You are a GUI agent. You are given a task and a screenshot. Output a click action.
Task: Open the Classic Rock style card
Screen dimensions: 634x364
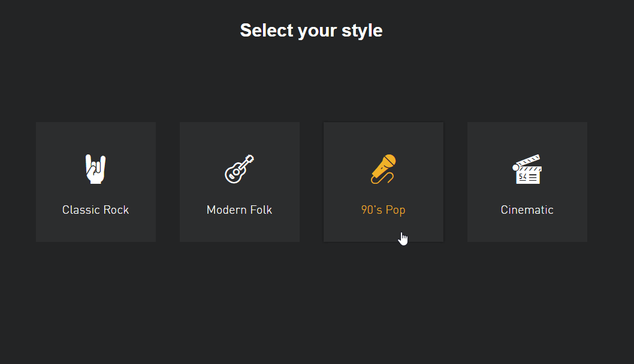[96, 182]
